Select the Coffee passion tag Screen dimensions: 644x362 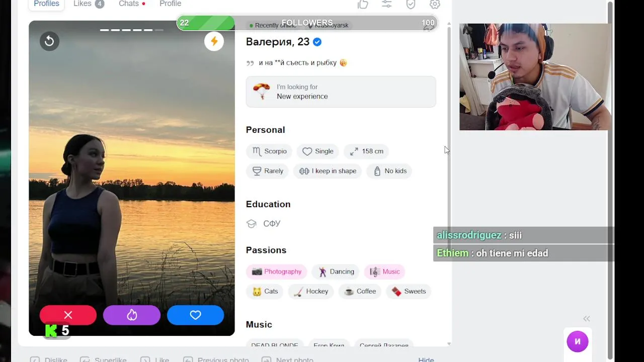click(360, 292)
